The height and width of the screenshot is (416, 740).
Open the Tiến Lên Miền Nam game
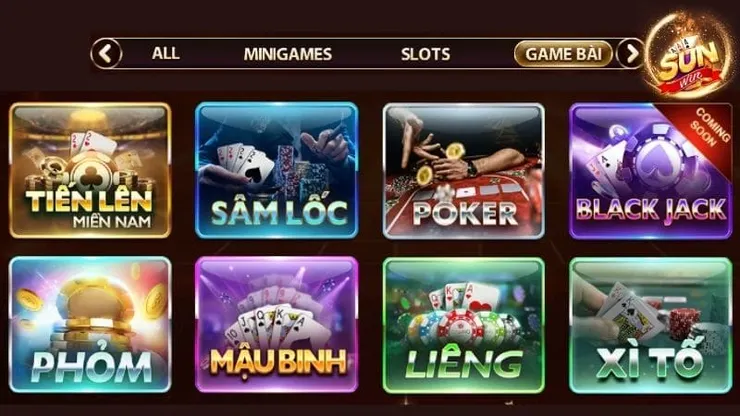click(x=90, y=170)
